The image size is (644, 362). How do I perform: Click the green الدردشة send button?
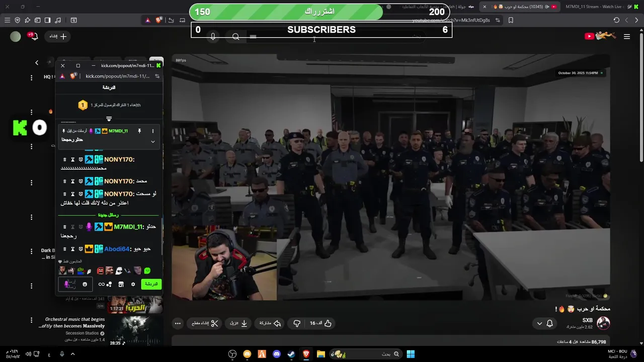coord(151,284)
